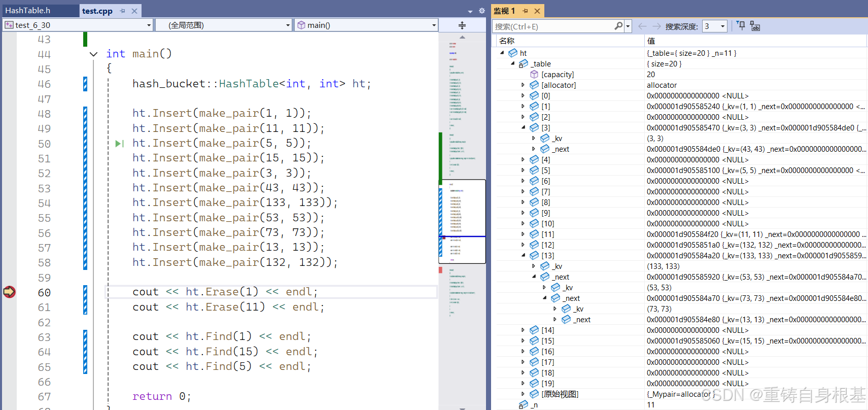
Task: Select the [capacity] row
Action: pyautogui.click(x=680, y=74)
